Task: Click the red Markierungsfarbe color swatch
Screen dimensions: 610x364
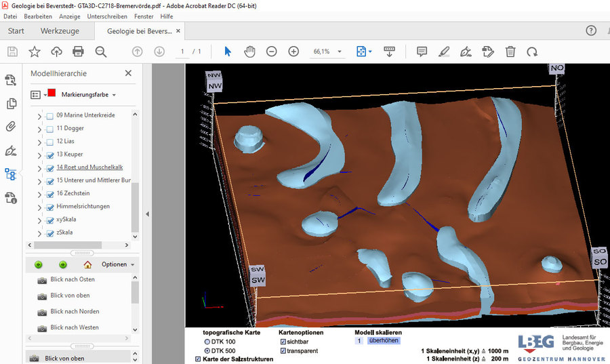Action: 52,94
